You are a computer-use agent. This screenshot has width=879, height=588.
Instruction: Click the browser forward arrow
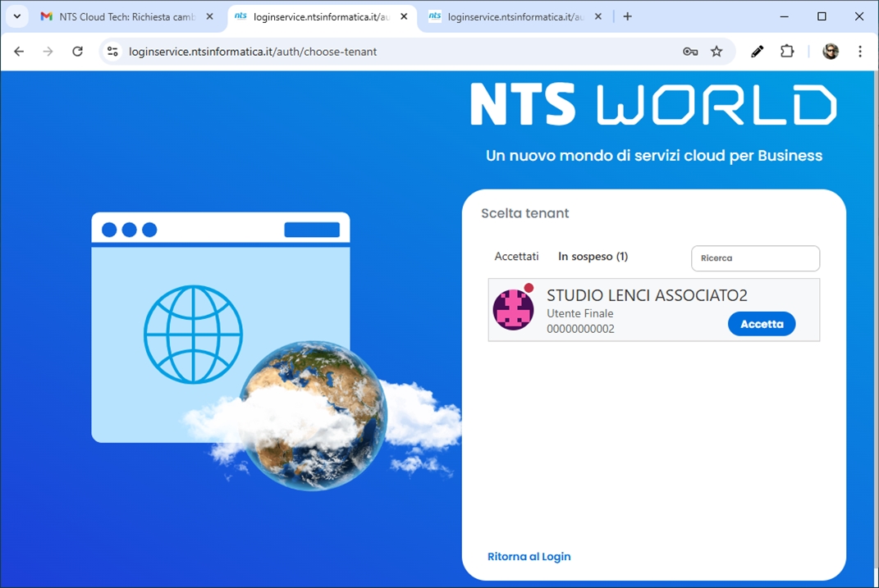(48, 52)
